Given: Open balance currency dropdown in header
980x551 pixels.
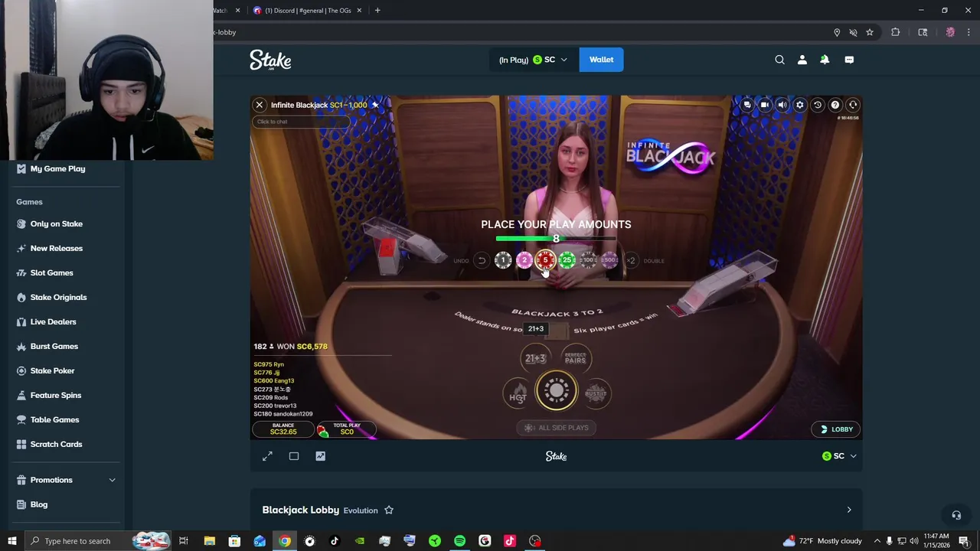Looking at the screenshot, I should 534,60.
